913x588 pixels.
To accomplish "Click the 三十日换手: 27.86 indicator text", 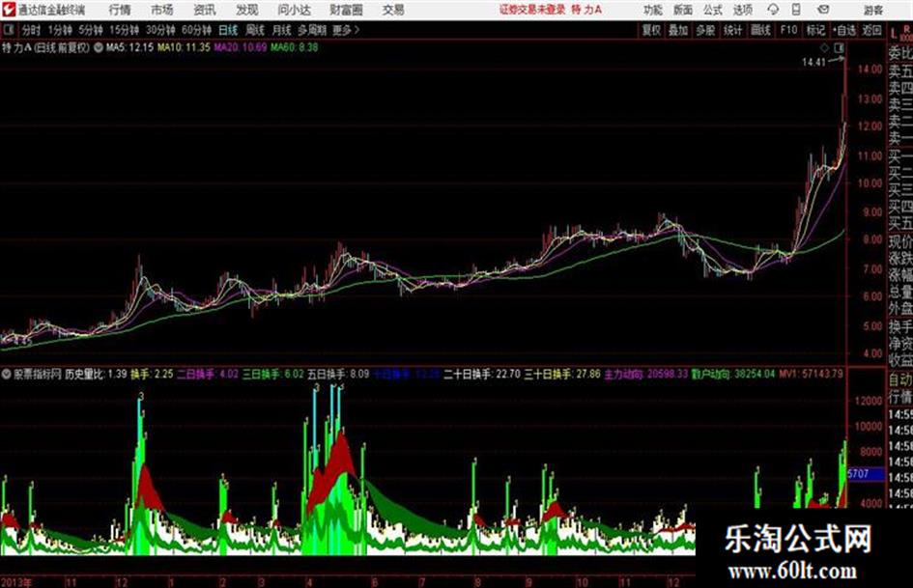I will click(562, 374).
